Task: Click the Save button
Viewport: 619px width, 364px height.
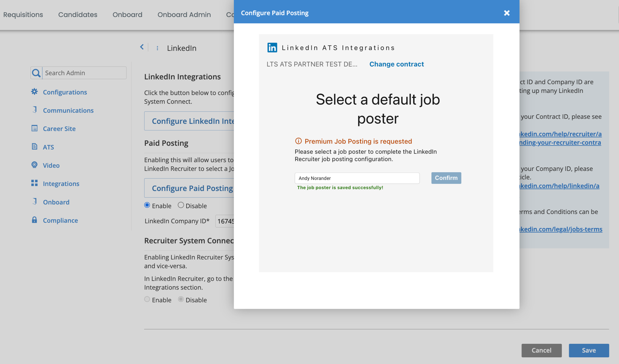Action: click(x=589, y=350)
